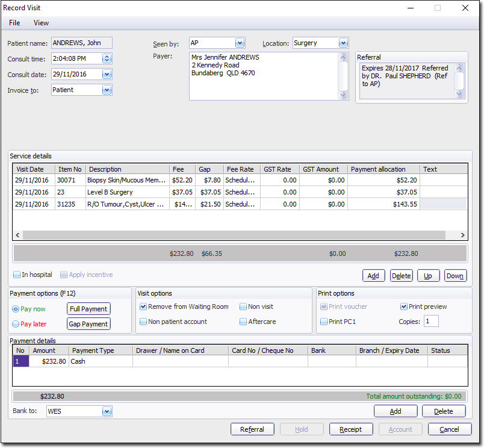Tick the In hospital checkbox
Image resolution: width=484 pixels, height=448 pixels.
click(x=17, y=275)
